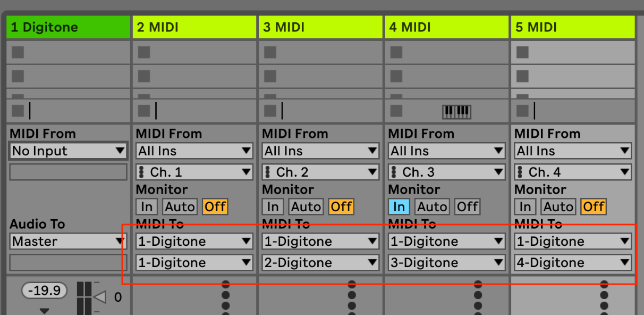Click the piano keys icon in 4 MIDI

(456, 111)
